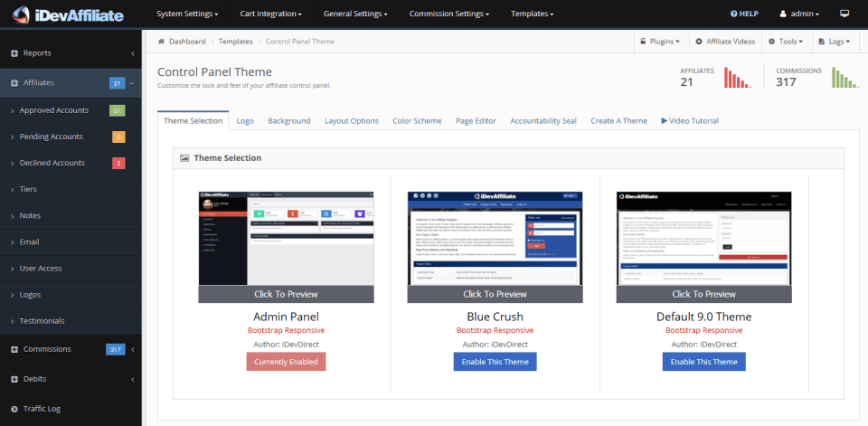The height and width of the screenshot is (426, 868).
Task: Open the admin user dropdown
Action: (x=799, y=14)
